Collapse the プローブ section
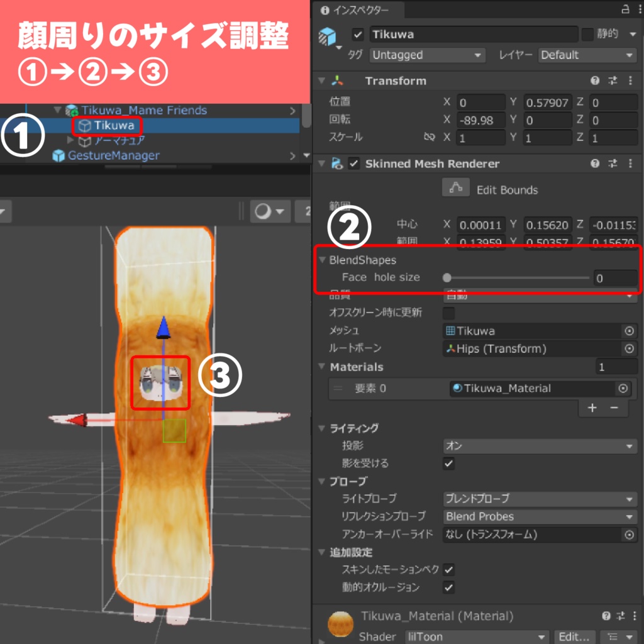 point(321,481)
